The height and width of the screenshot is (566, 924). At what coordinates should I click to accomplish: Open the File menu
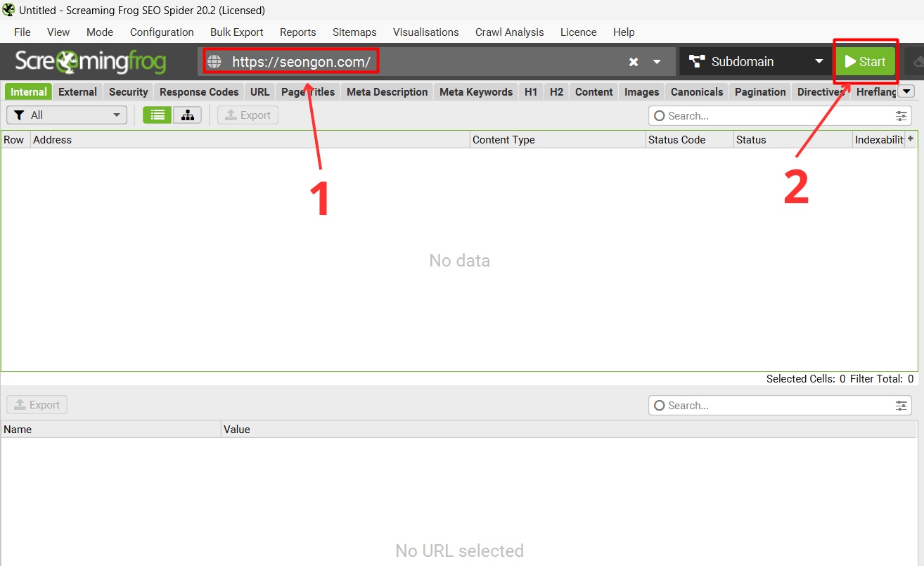coord(23,32)
